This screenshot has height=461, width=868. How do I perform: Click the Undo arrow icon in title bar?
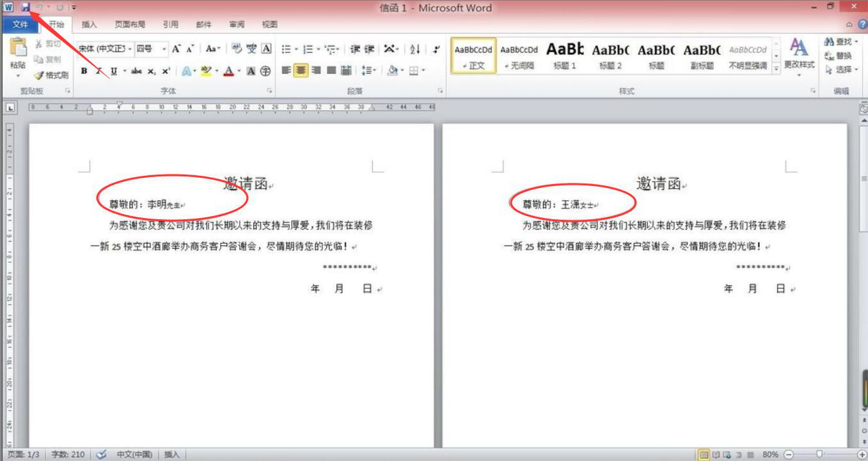coord(40,7)
